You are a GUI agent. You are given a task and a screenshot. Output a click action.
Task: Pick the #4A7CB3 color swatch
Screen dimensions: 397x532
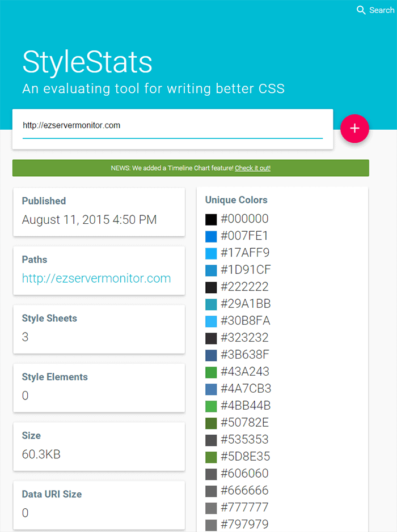(211, 389)
